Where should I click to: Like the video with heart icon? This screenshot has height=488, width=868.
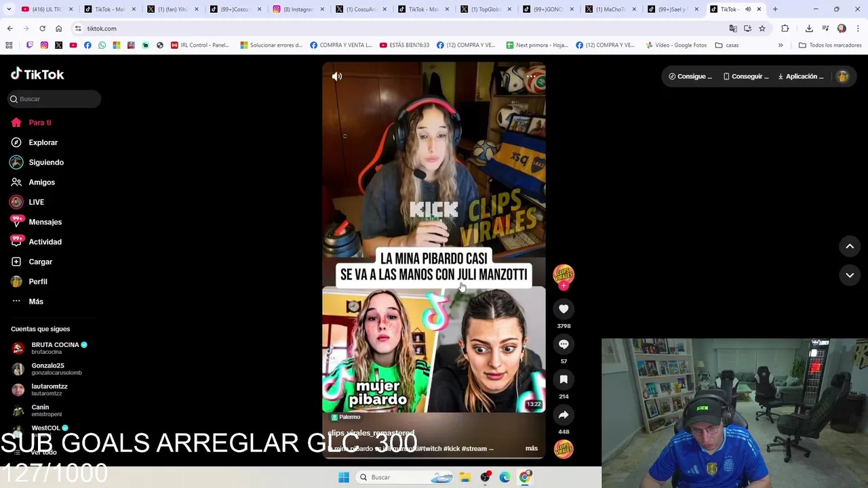pyautogui.click(x=564, y=309)
